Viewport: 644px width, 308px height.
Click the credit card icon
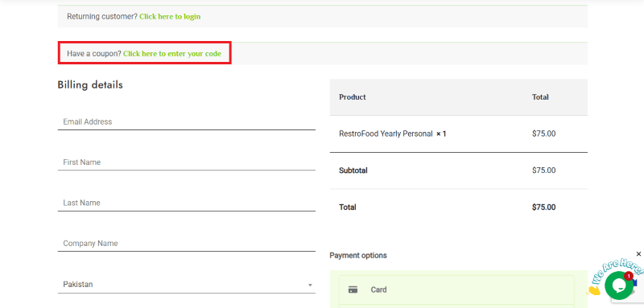pyautogui.click(x=353, y=290)
